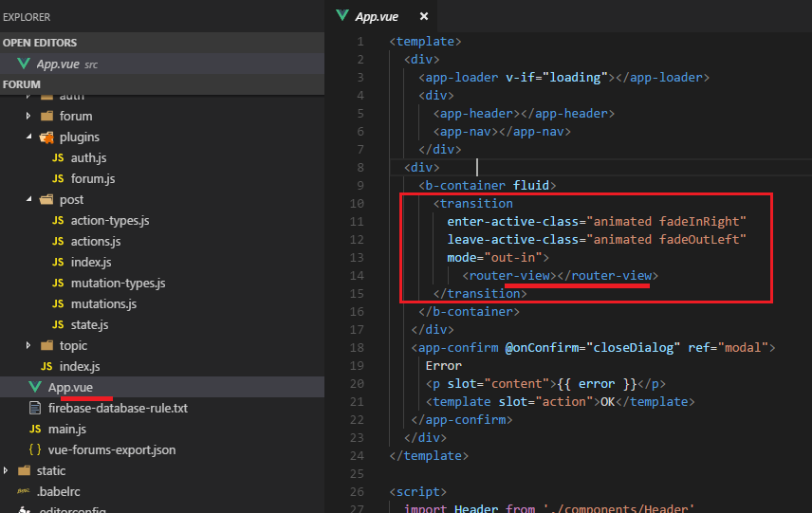Click the app-nav tag line
Screen dimensions: 812x513
pos(502,132)
